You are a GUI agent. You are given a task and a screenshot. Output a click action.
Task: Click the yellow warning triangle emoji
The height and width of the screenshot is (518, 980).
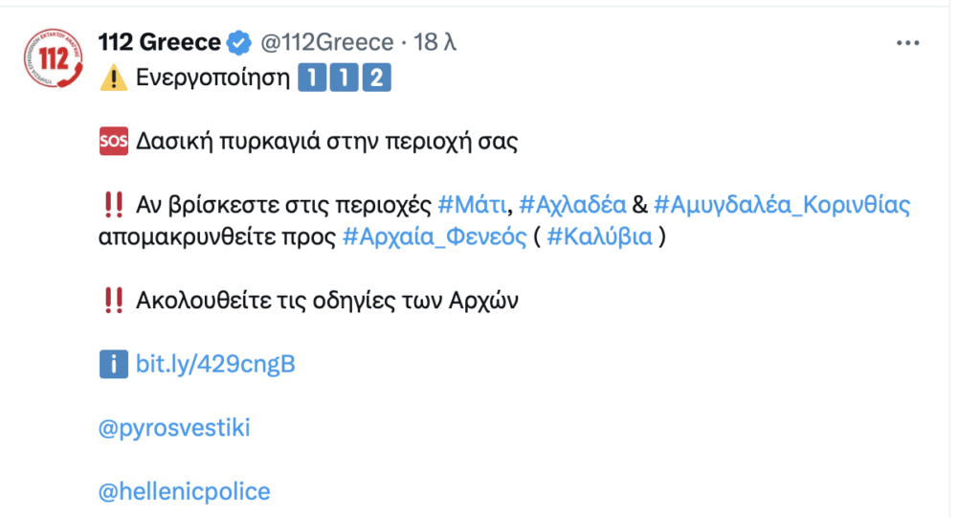coord(113,79)
